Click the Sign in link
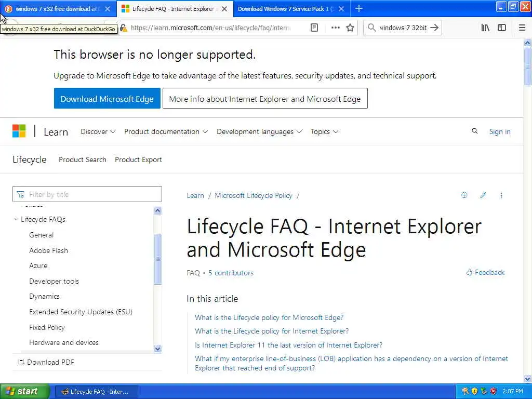532x399 pixels. point(500,131)
